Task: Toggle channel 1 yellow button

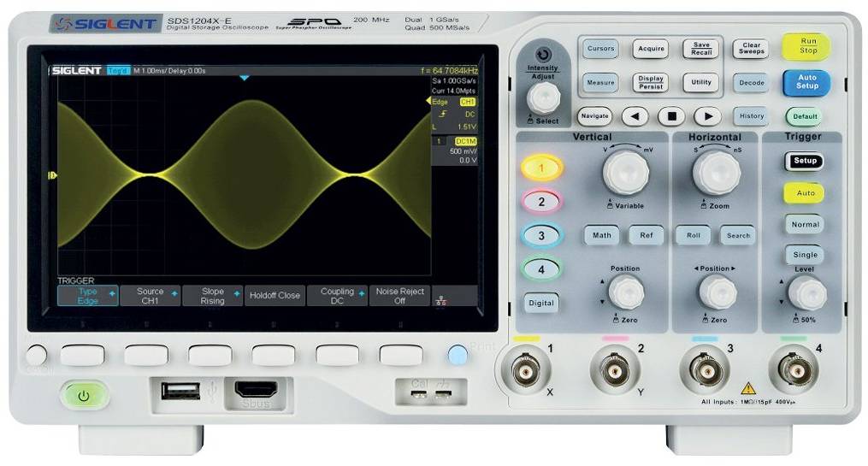Action: point(541,168)
